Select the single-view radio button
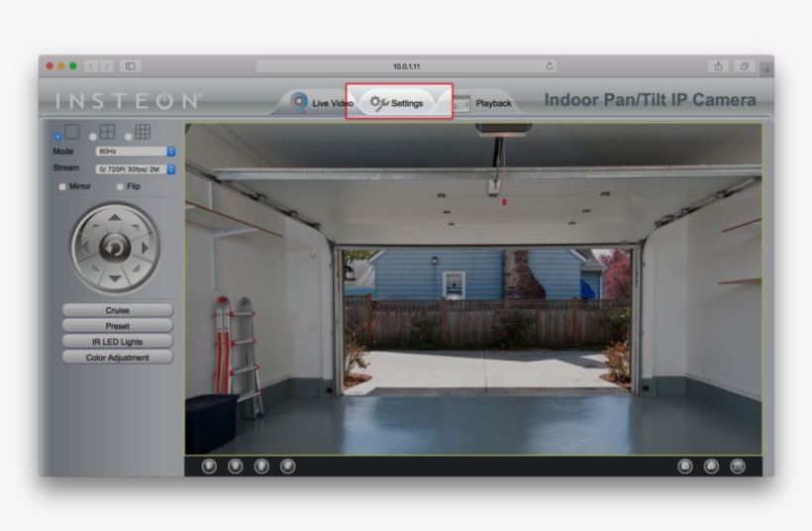The height and width of the screenshot is (531, 812). [57, 137]
